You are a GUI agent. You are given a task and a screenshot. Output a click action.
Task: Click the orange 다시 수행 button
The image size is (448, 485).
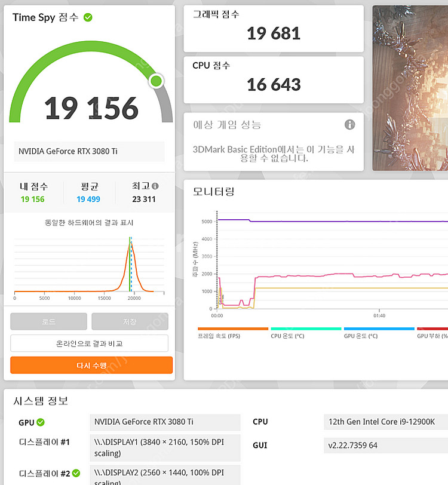[91, 366]
